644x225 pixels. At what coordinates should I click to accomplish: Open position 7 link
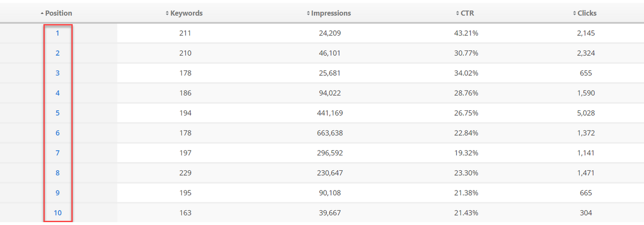pyautogui.click(x=57, y=153)
